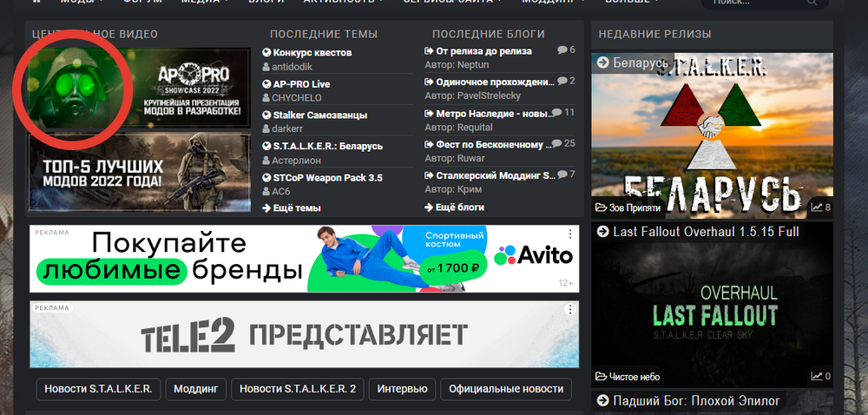The image size is (868, 415).
Task: Click the globe icon beside Конкурс квестов
Action: (x=266, y=53)
